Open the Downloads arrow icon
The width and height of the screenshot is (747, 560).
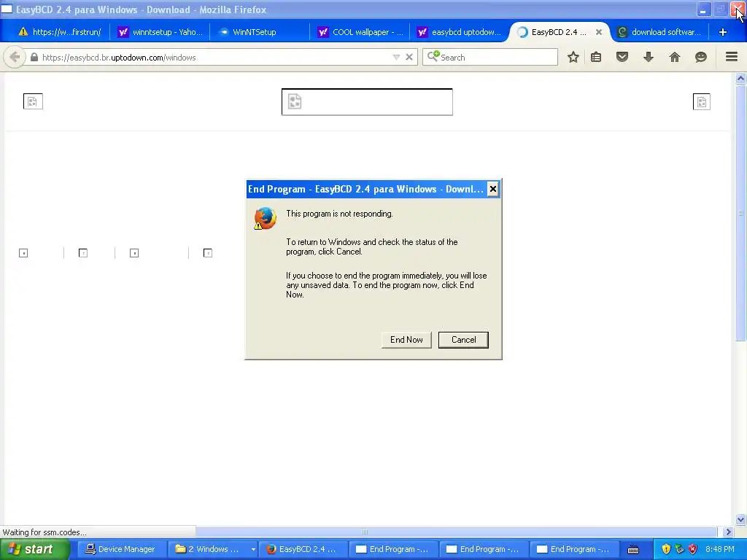(649, 57)
